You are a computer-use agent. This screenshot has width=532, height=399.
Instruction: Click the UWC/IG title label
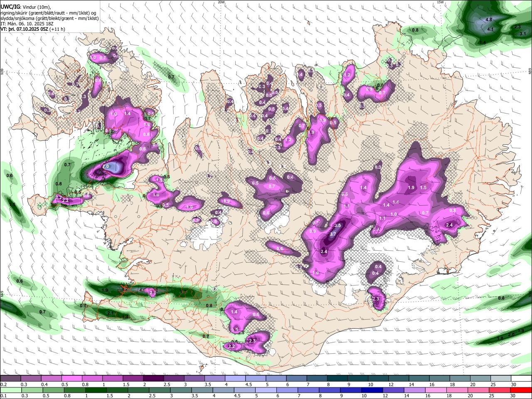point(10,7)
